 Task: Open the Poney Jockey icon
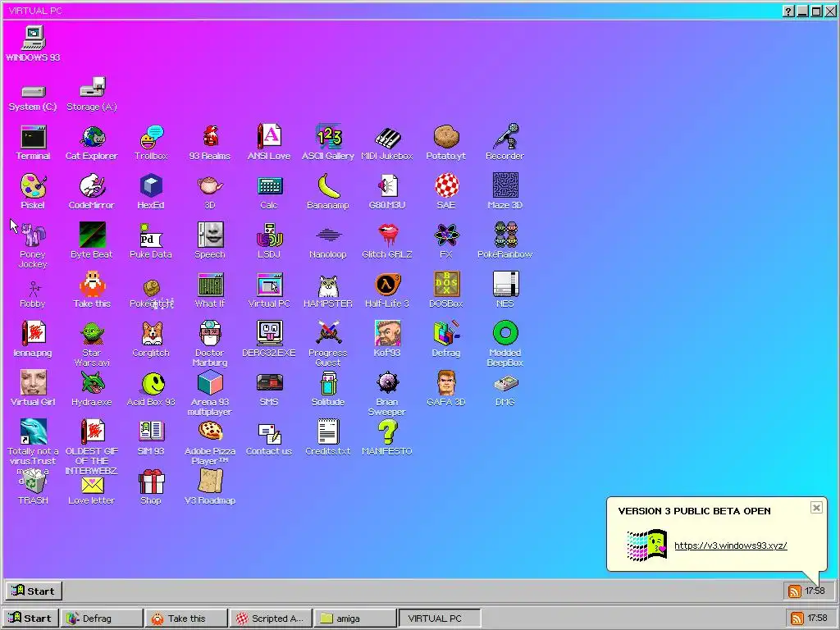33,245
